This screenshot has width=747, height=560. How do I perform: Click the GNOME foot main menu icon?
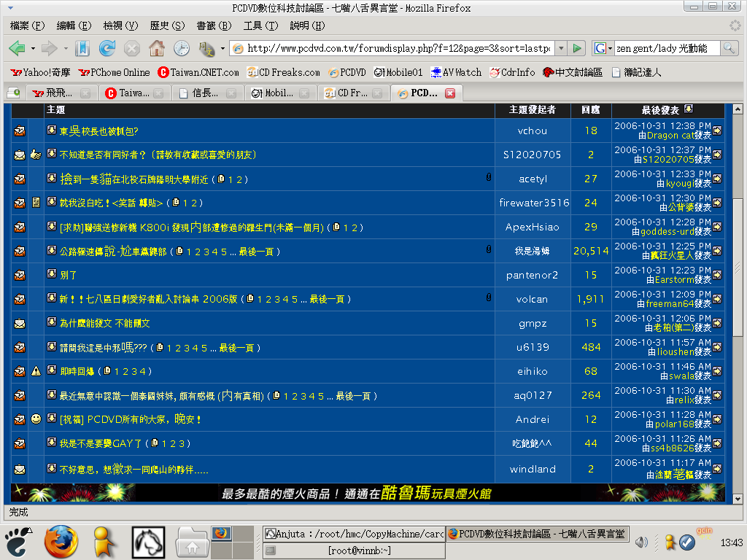[x=18, y=542]
